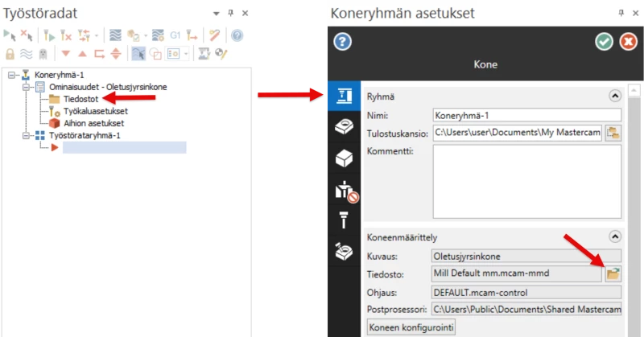Open the Työstöradat toolbar help icon
The height and width of the screenshot is (337, 644).
pyautogui.click(x=237, y=35)
